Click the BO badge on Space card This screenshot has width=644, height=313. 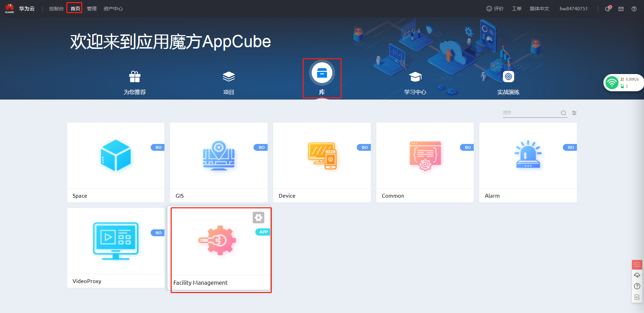(158, 147)
